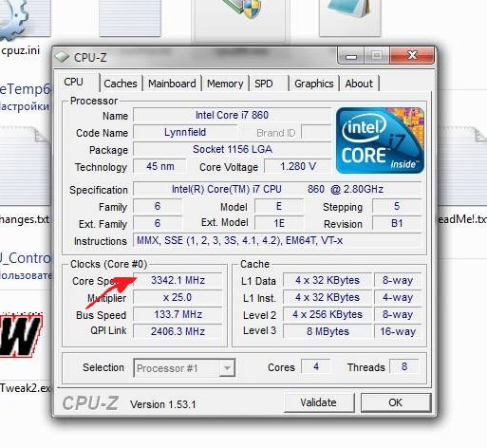Click the Stepping value 5
Image resolution: width=487 pixels, height=448 pixels.
397,206
